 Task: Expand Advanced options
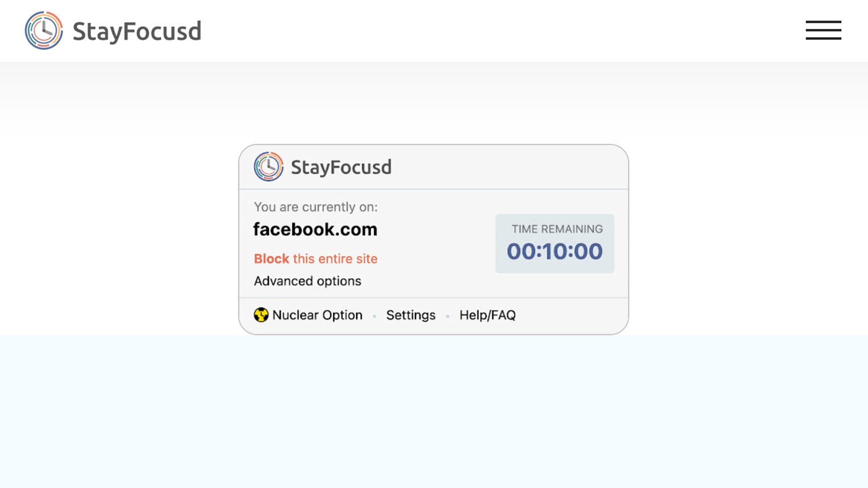pos(307,281)
